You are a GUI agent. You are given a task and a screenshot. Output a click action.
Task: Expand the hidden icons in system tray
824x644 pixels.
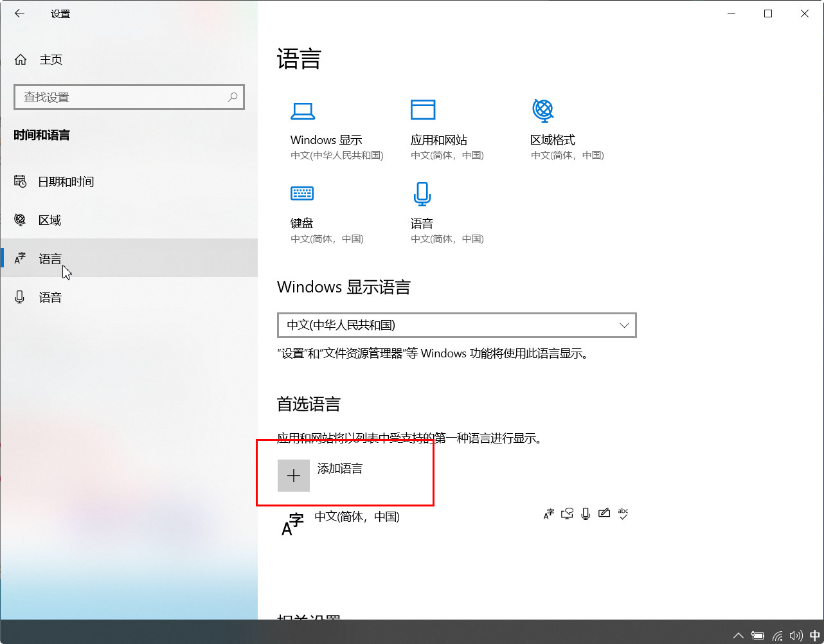point(738,635)
